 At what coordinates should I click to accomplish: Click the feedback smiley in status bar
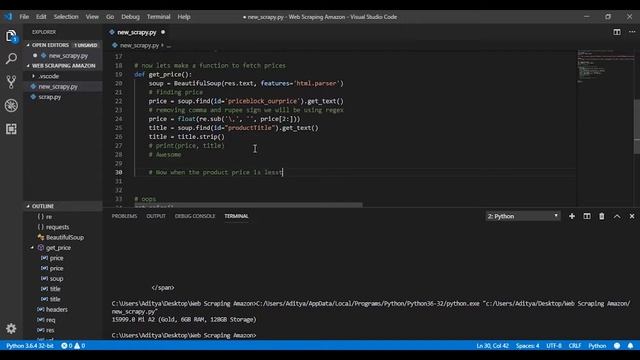[x=617, y=346]
